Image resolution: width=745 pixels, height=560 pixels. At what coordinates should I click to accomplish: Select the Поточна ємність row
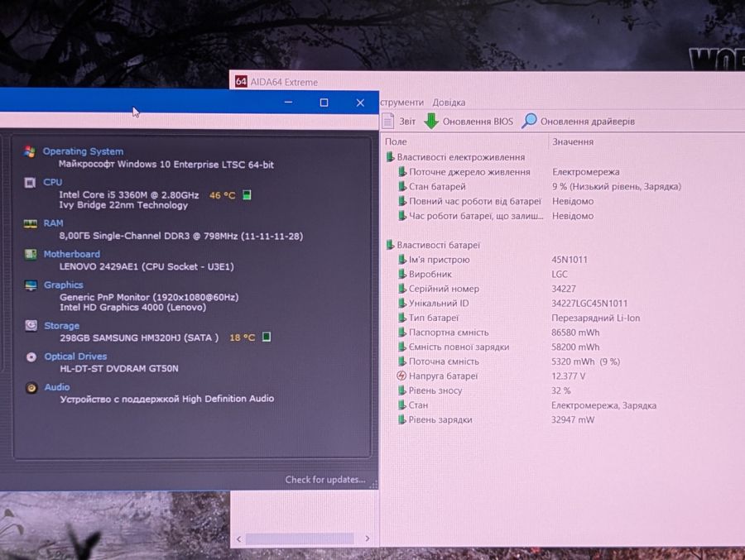click(x=509, y=361)
